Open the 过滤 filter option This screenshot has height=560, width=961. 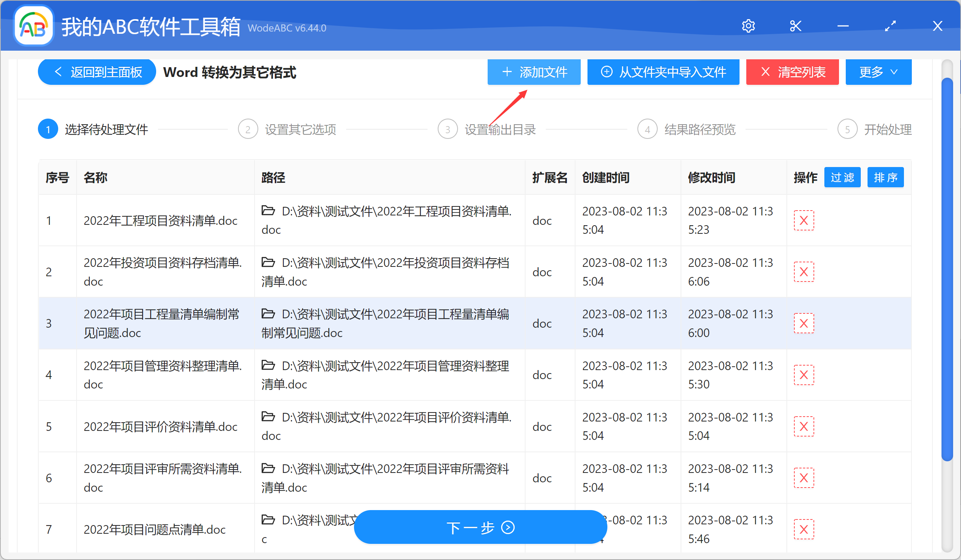point(842,177)
